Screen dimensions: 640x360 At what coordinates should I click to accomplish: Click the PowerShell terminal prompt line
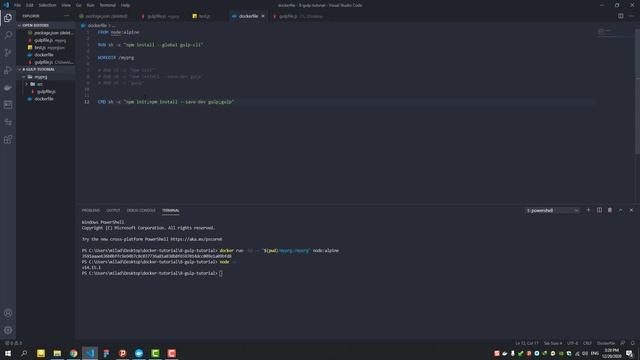(x=152, y=273)
